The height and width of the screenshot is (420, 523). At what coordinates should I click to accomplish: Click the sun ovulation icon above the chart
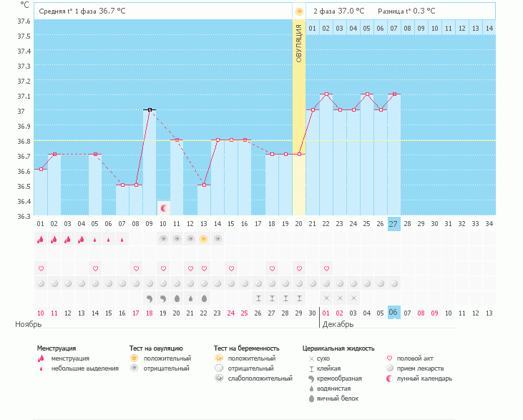[299, 11]
